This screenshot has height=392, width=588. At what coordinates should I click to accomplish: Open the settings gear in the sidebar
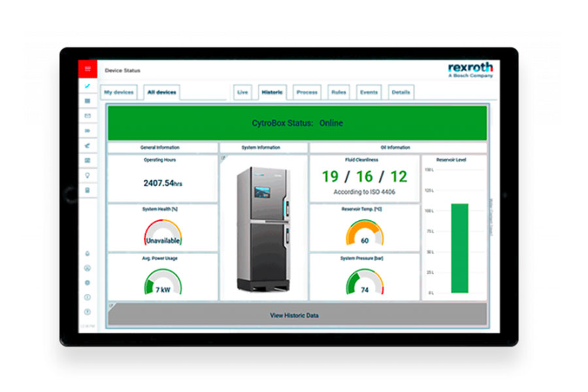click(x=88, y=283)
